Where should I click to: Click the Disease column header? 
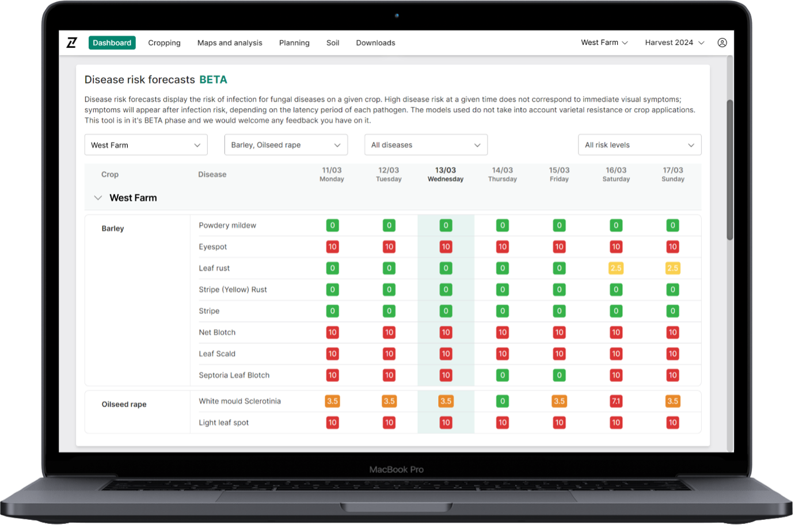coord(212,174)
